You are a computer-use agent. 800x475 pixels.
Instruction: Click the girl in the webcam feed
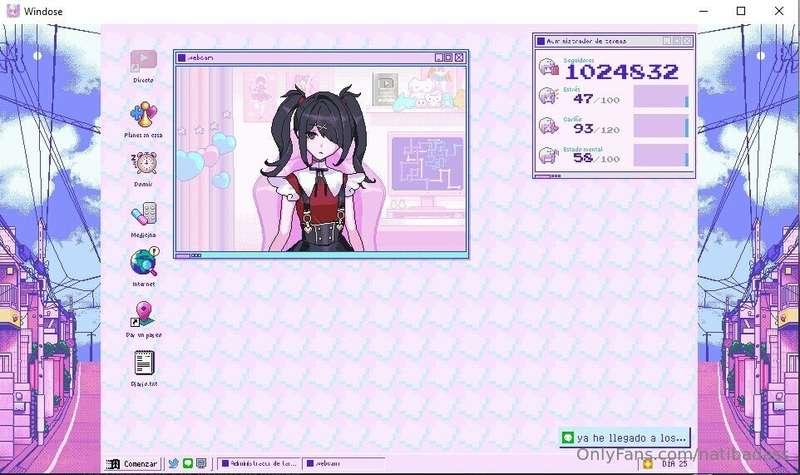point(319,170)
